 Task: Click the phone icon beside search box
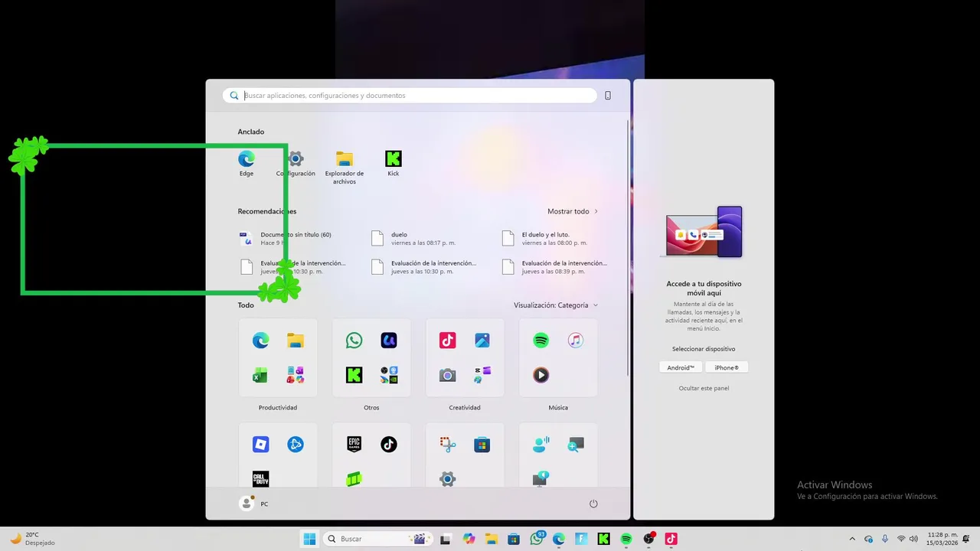608,96
